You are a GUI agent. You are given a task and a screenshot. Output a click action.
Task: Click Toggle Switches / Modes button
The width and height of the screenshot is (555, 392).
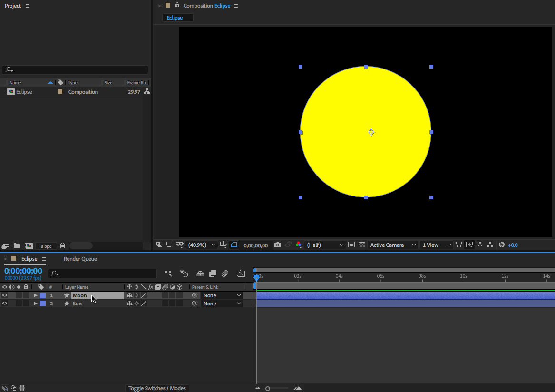157,388
